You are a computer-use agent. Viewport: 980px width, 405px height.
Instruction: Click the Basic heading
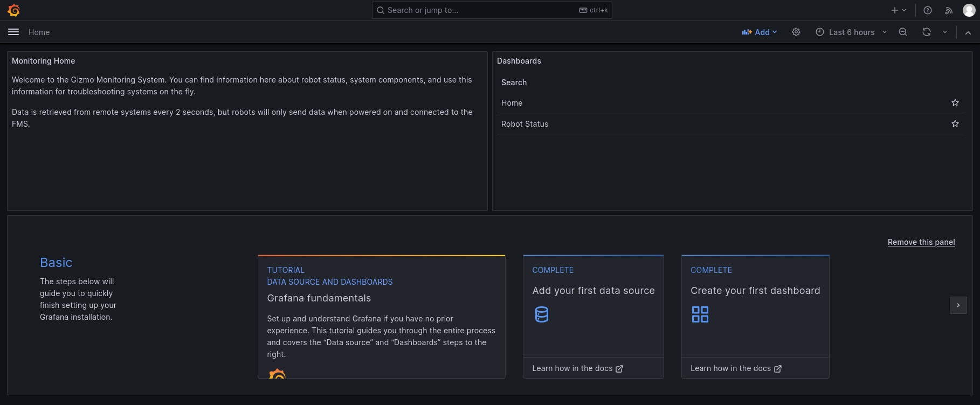click(x=56, y=263)
